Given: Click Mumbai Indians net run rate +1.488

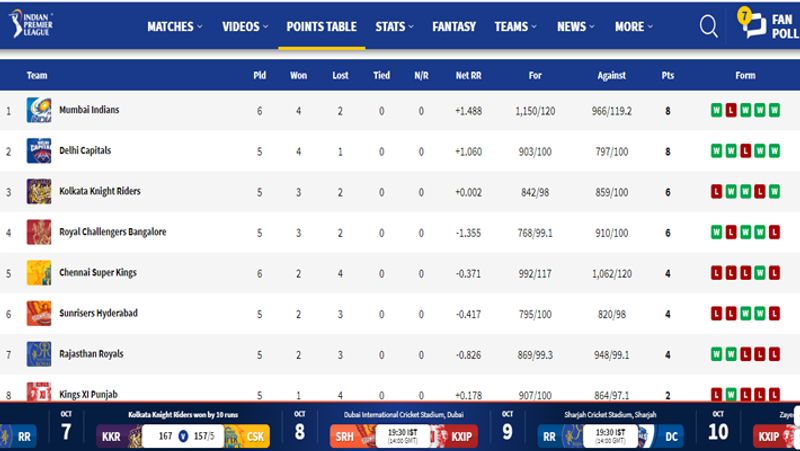Looking at the screenshot, I should (468, 111).
